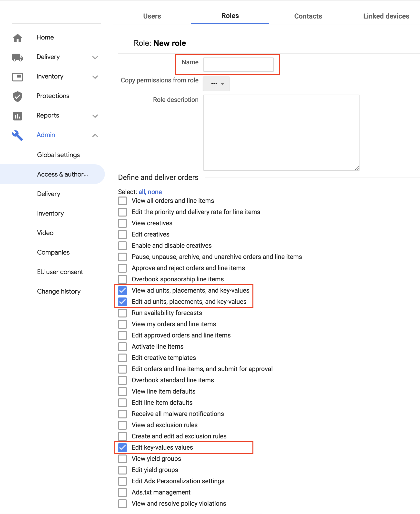Check View line item defaults
This screenshot has height=514, width=420.
(122, 392)
